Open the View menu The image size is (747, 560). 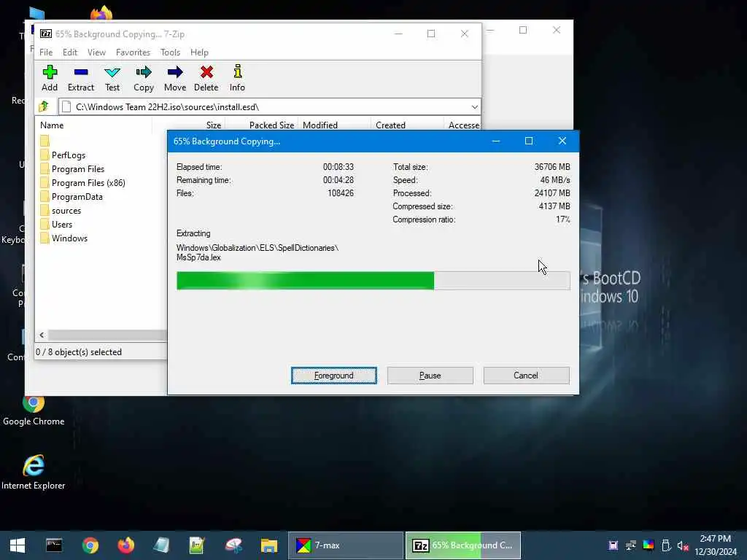pyautogui.click(x=96, y=52)
